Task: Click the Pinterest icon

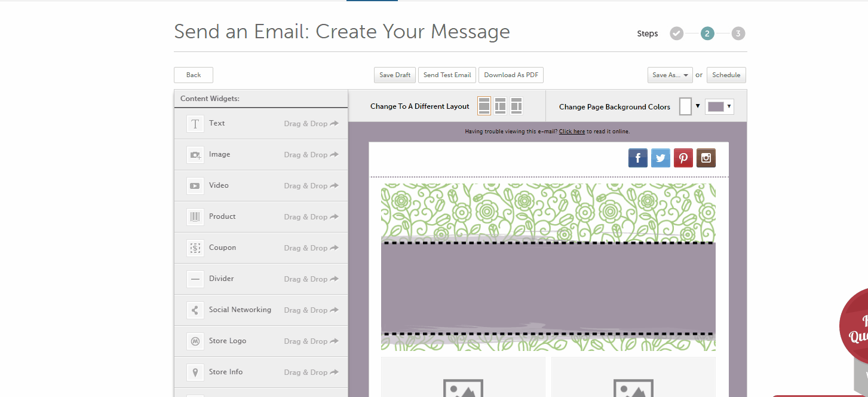Action: coord(683,158)
